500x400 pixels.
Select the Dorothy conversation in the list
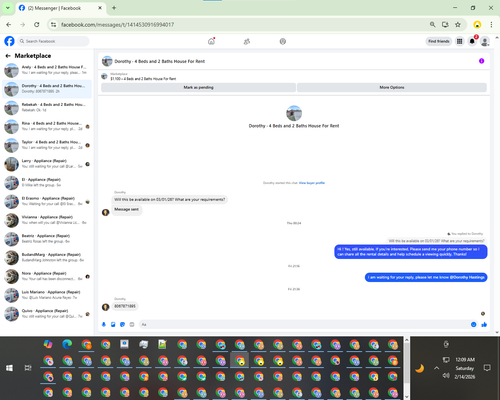47,89
